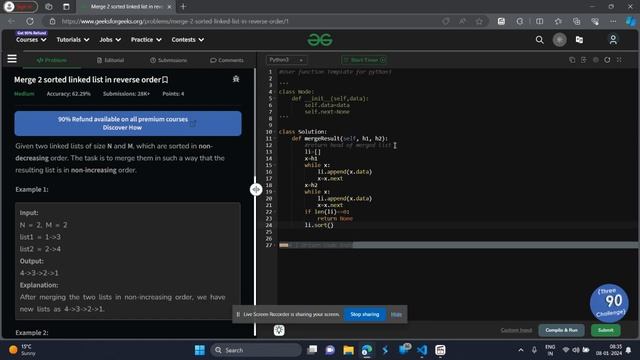This screenshot has width=640, height=360.
Task: Open the browser Collections icon
Action: coord(576,21)
